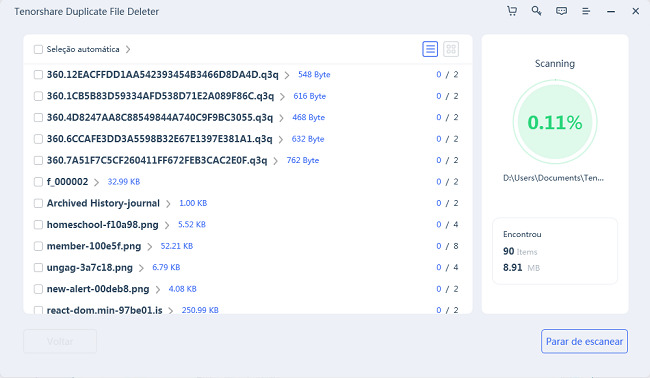The width and height of the screenshot is (650, 378).
Task: Click the key registration icon
Action: (x=536, y=11)
